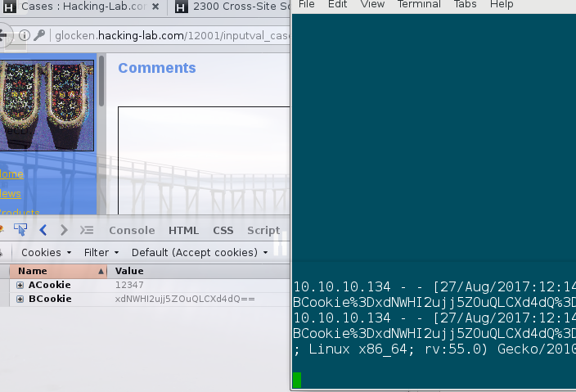Click the Firebug back arrow icon
The width and height of the screenshot is (576, 392).
(x=43, y=230)
